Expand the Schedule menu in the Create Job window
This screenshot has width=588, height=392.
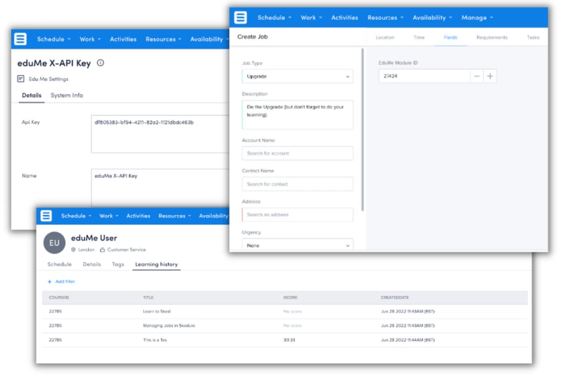(x=274, y=18)
